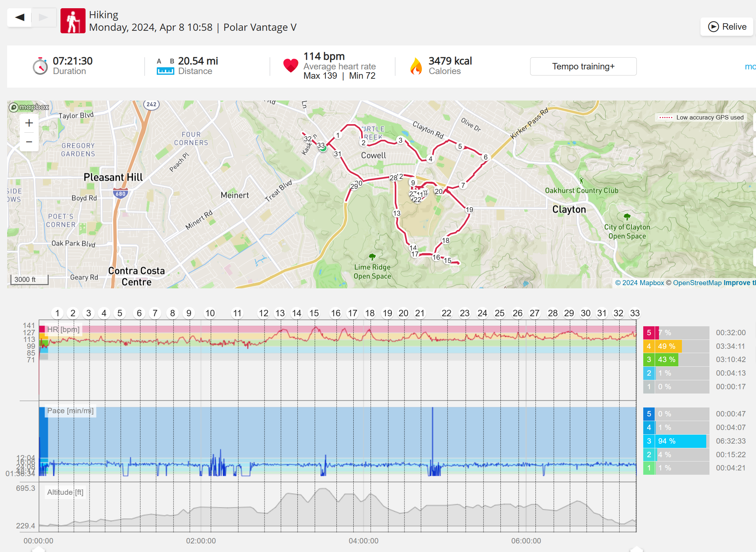Viewport: 756px width, 552px height.
Task: Select lap 11 marker above graph
Action: pos(237,313)
